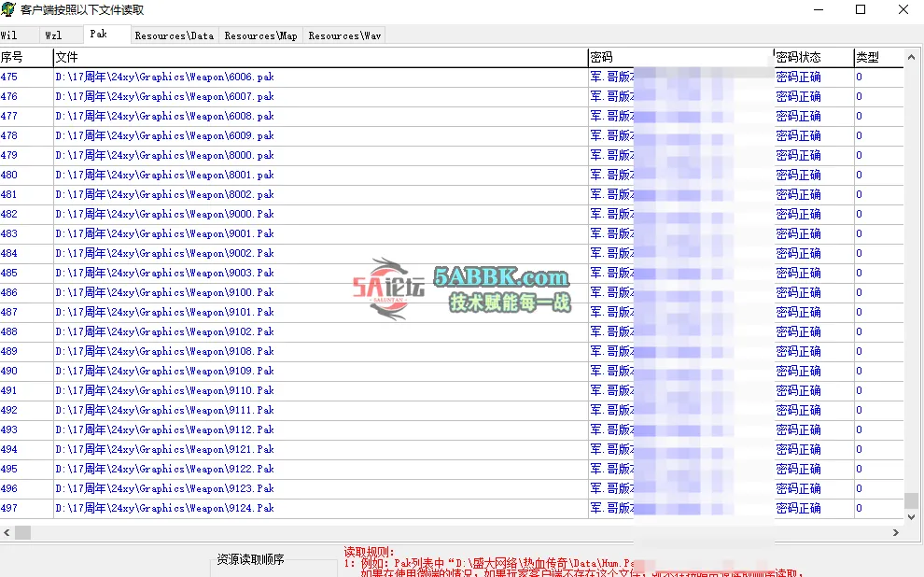This screenshot has height=577, width=924.
Task: Click the horizontal scrollbar left arrow
Action: (x=7, y=532)
